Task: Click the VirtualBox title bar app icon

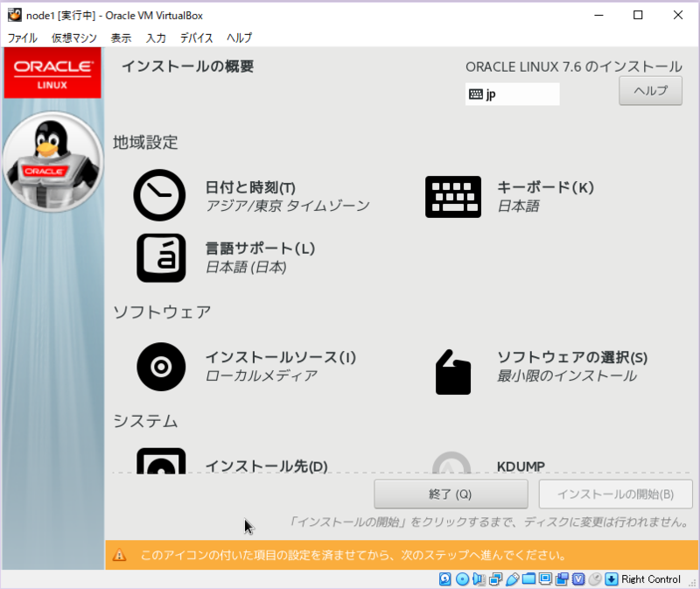Action: [x=15, y=15]
